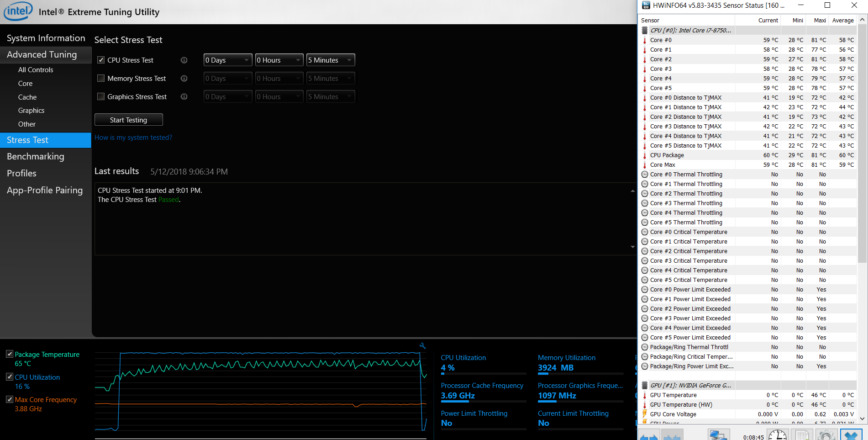Open graph settings wrench icon

(422, 346)
